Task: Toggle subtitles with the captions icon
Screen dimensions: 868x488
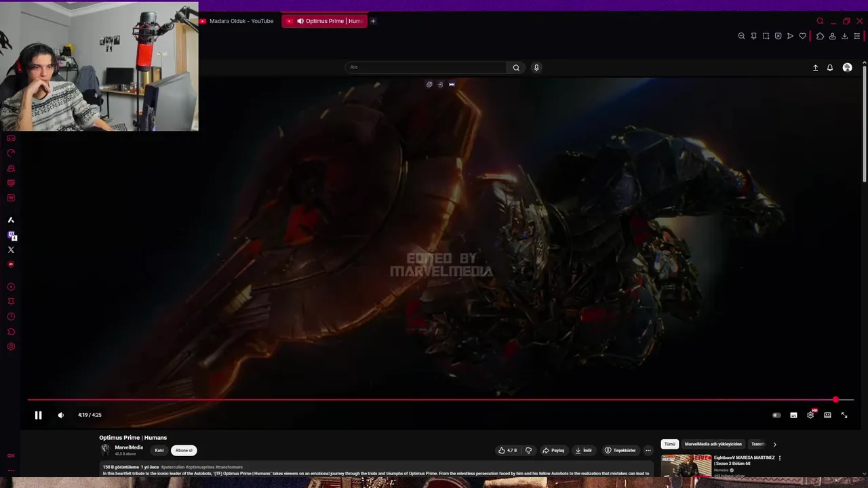Action: point(793,415)
